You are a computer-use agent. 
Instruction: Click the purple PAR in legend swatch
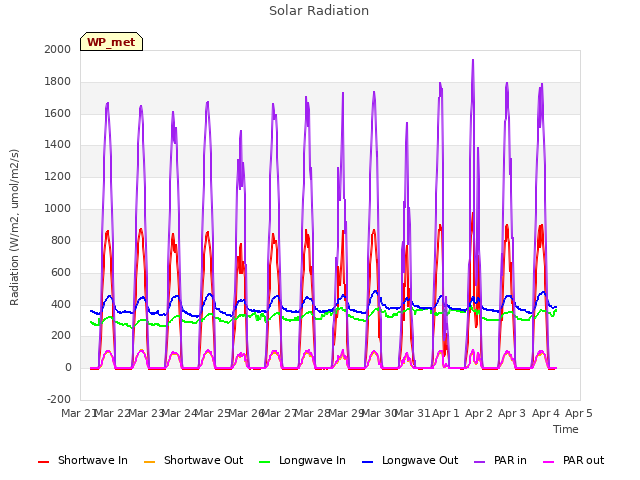(480, 462)
